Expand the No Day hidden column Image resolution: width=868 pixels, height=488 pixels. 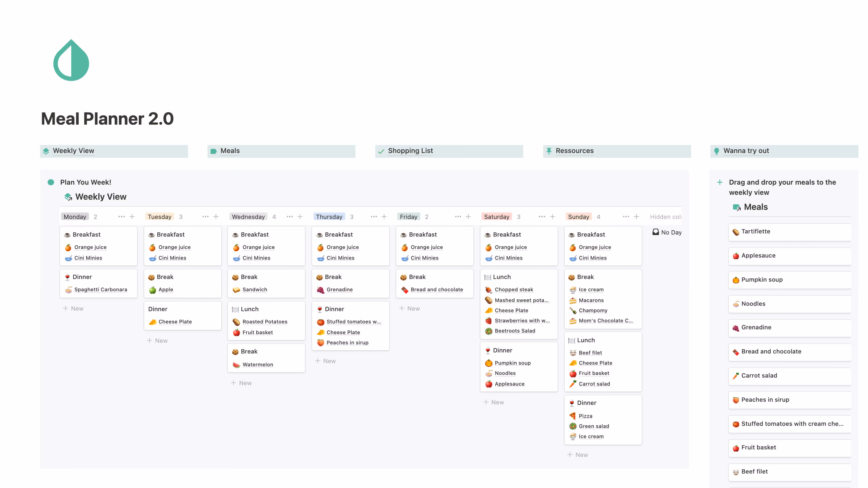(x=667, y=232)
